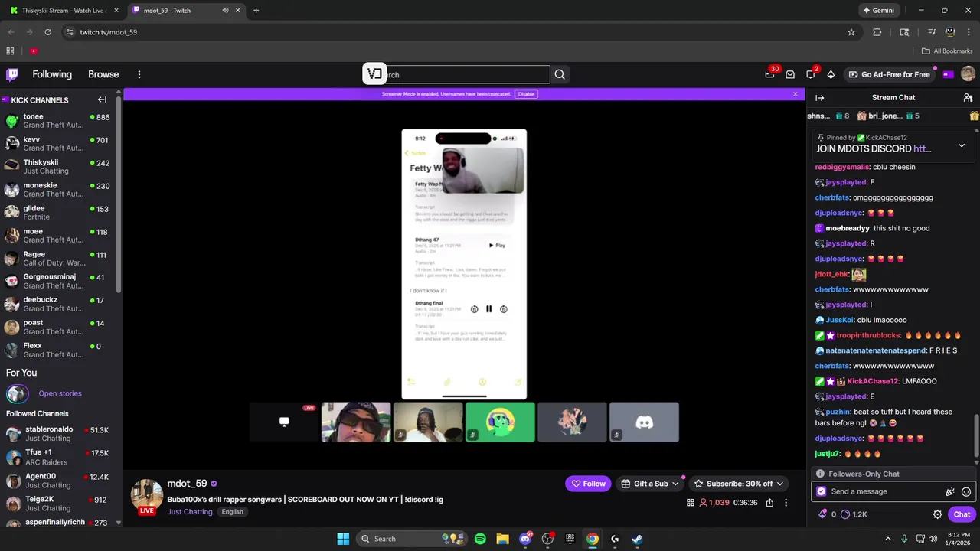This screenshot has width=980, height=551.
Task: Show hidden system tray icons chevron
Action: pyautogui.click(x=888, y=539)
